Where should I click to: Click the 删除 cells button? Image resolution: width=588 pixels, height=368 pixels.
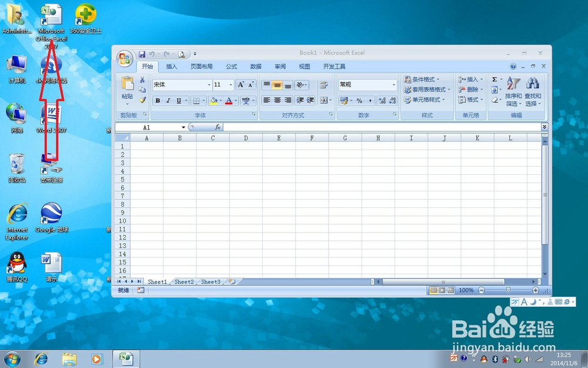pyautogui.click(x=470, y=89)
